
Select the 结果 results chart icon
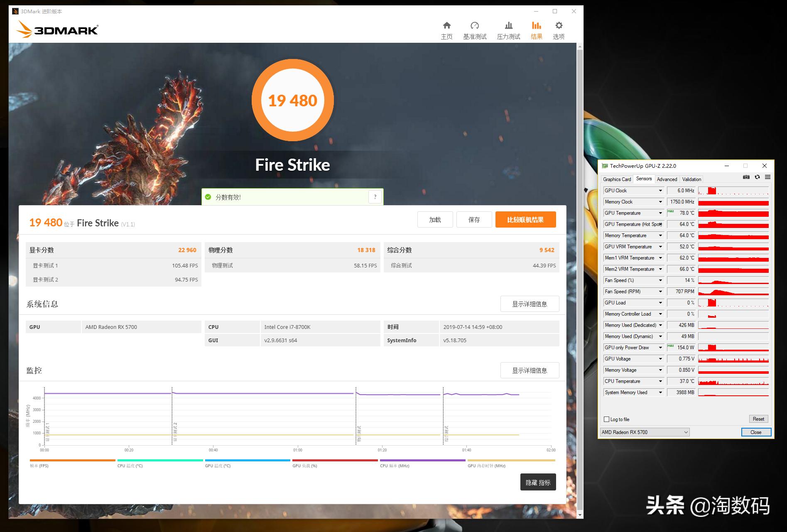537,26
